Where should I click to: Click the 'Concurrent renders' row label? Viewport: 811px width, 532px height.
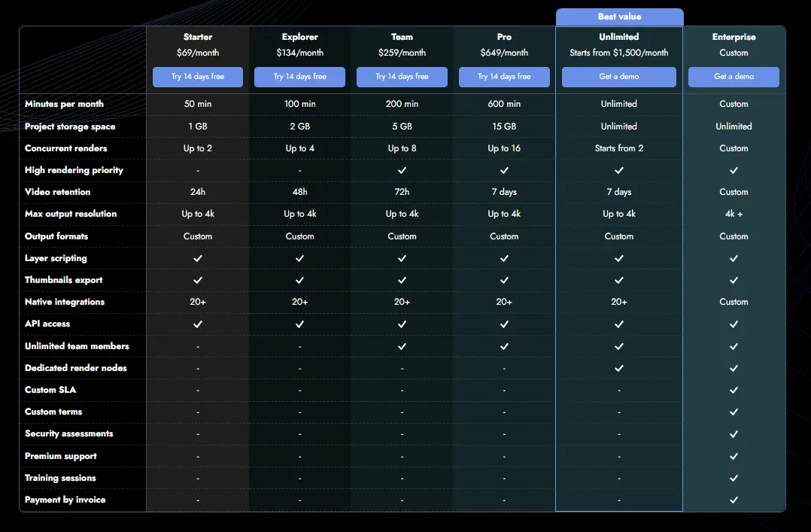point(65,148)
